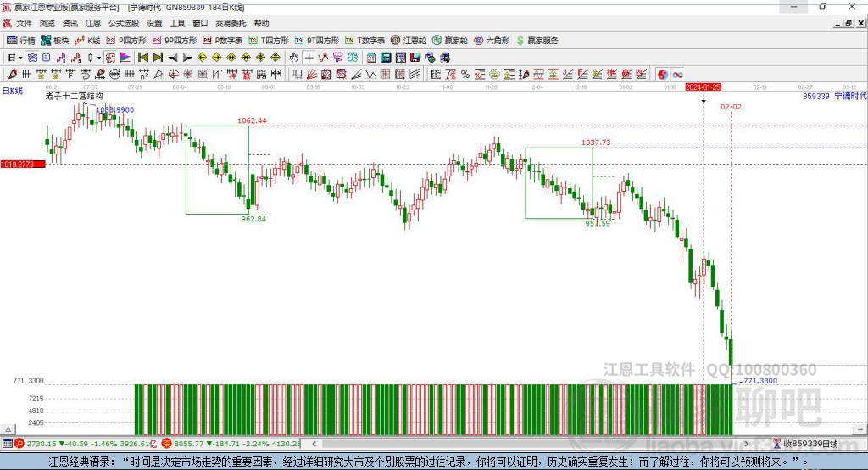868x470 pixels.
Task: Click the hand pan tool icon
Action: pyautogui.click(x=294, y=57)
